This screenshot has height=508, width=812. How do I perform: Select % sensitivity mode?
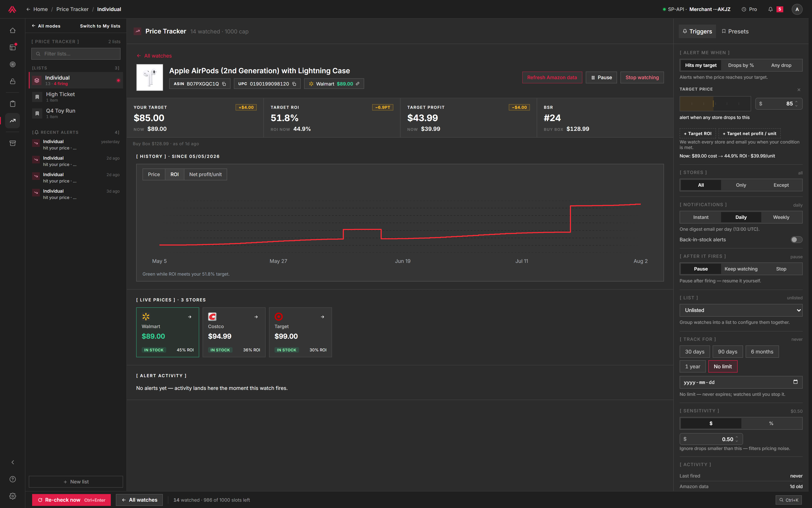(771, 423)
